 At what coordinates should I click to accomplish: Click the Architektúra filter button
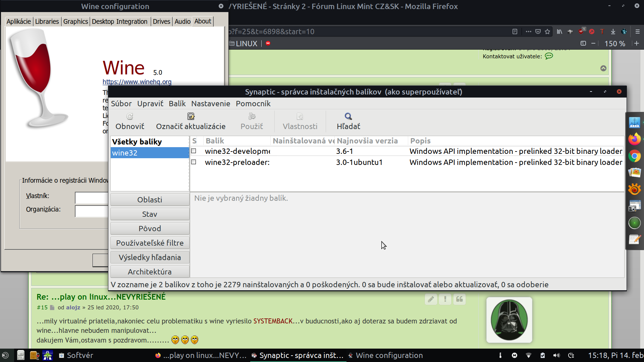(150, 272)
